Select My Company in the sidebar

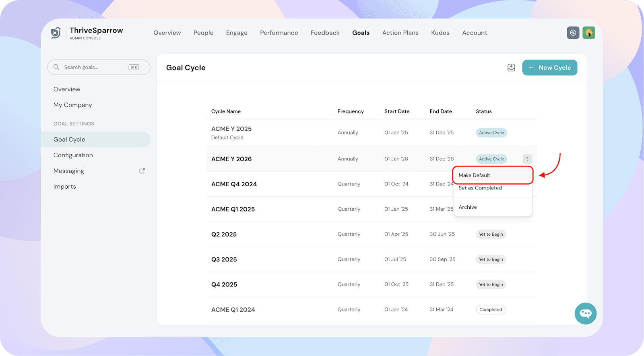(72, 105)
